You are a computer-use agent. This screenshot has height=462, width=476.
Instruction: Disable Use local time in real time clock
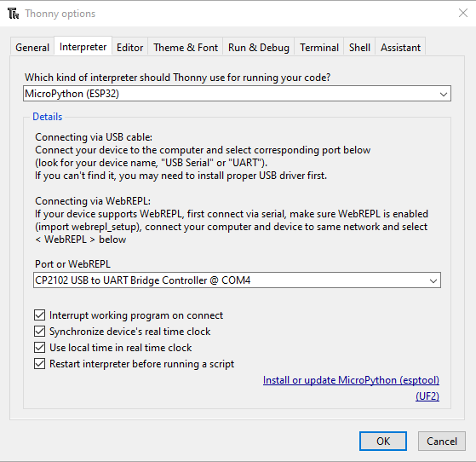[x=39, y=348]
